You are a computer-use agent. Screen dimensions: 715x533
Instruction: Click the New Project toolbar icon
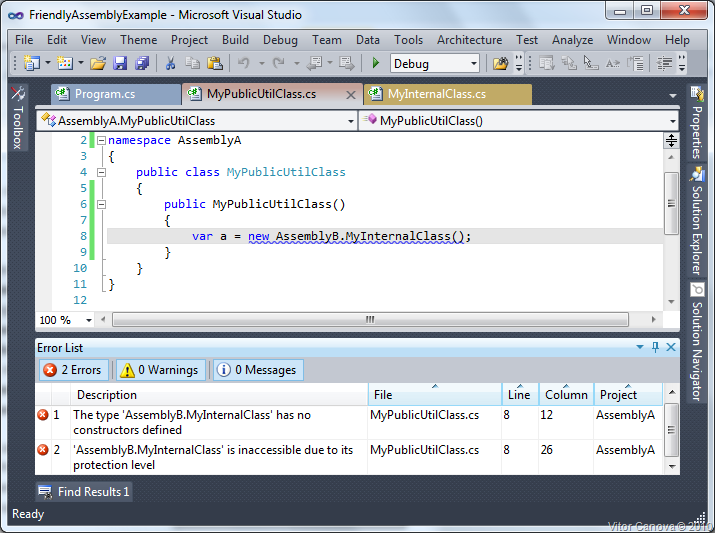[31, 63]
